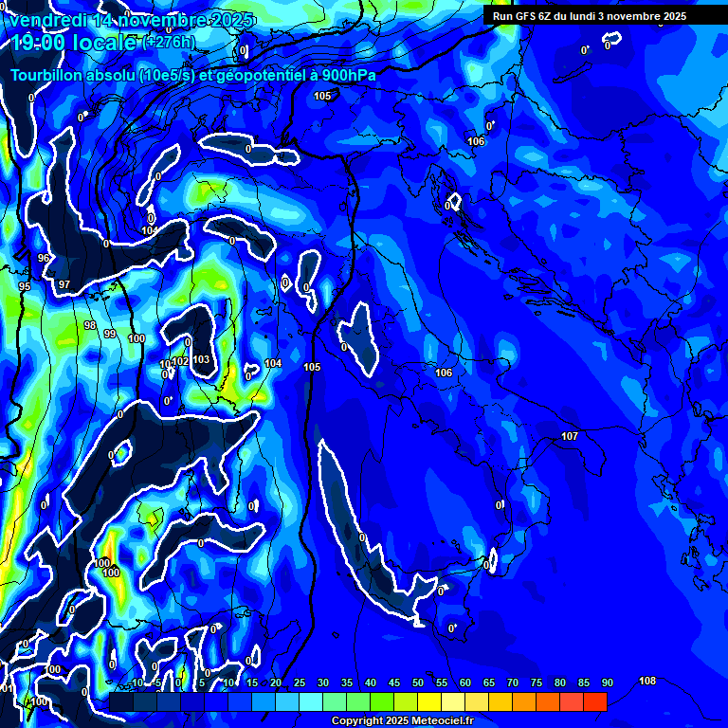Click the 98 contour label
This screenshot has height=728, width=728.
pyautogui.click(x=90, y=325)
